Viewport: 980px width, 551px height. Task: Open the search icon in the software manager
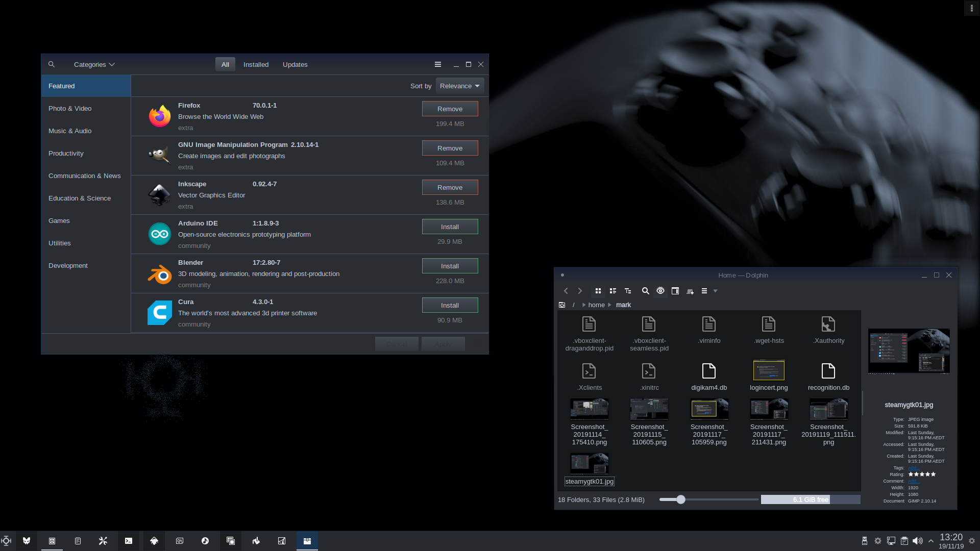(x=52, y=64)
